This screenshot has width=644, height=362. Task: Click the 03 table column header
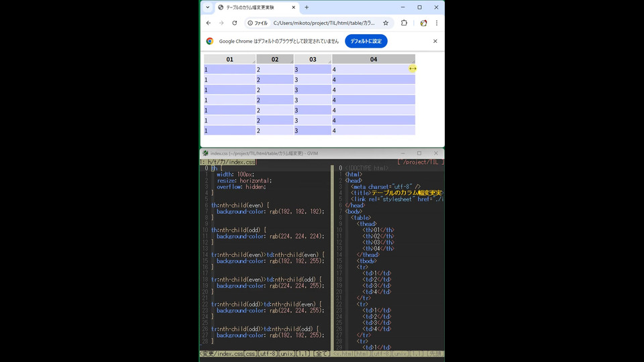coord(313,59)
